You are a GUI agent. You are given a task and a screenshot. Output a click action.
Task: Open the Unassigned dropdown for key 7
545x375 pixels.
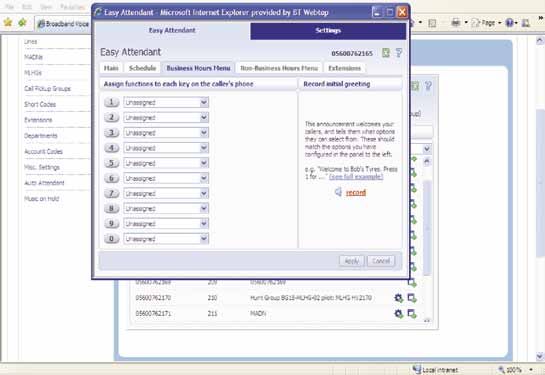click(x=166, y=193)
